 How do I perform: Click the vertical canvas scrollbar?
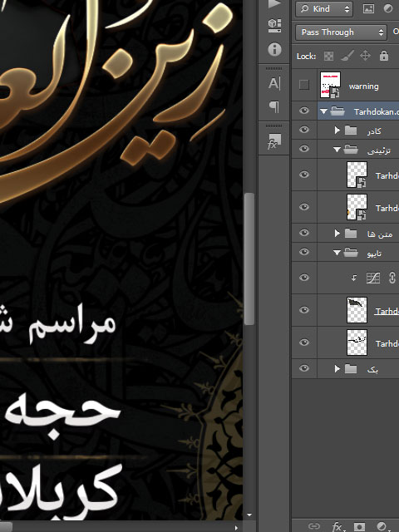(x=249, y=259)
